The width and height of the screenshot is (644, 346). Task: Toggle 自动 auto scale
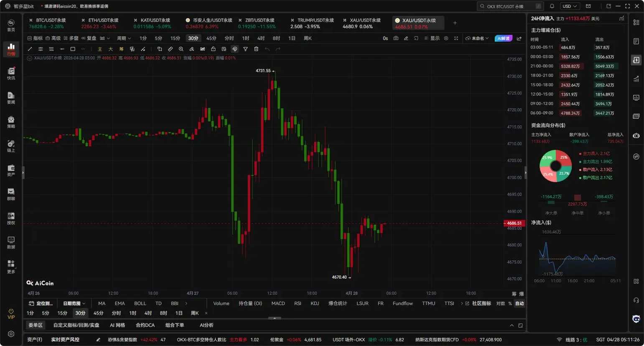[519, 303]
